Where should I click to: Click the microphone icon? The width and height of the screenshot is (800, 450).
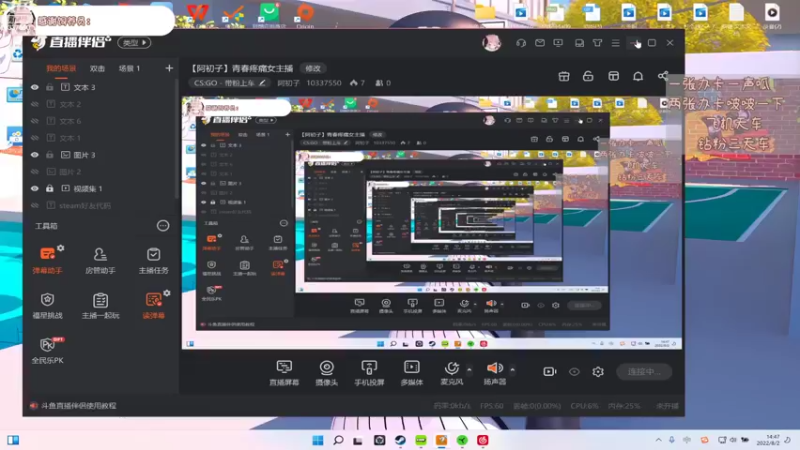click(x=452, y=368)
